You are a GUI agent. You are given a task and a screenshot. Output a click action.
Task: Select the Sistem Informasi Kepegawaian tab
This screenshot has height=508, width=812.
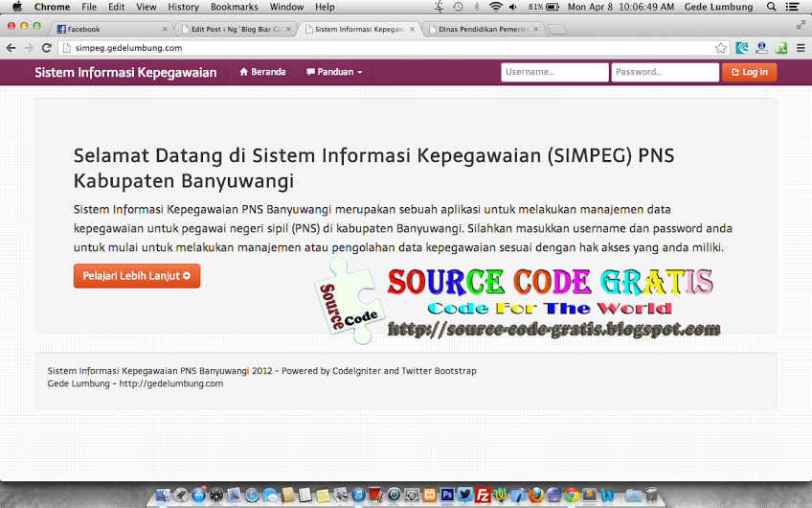(x=359, y=30)
